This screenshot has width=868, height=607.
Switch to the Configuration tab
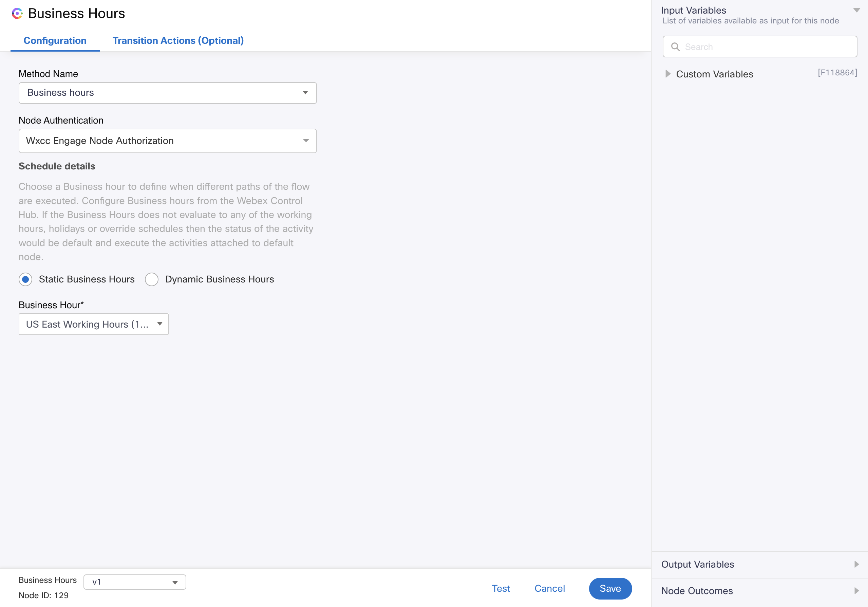point(55,40)
